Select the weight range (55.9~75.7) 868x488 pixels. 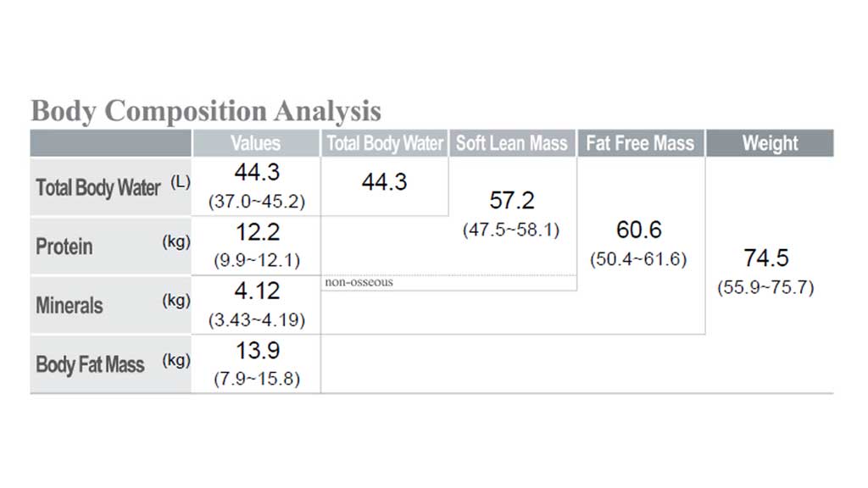766,287
